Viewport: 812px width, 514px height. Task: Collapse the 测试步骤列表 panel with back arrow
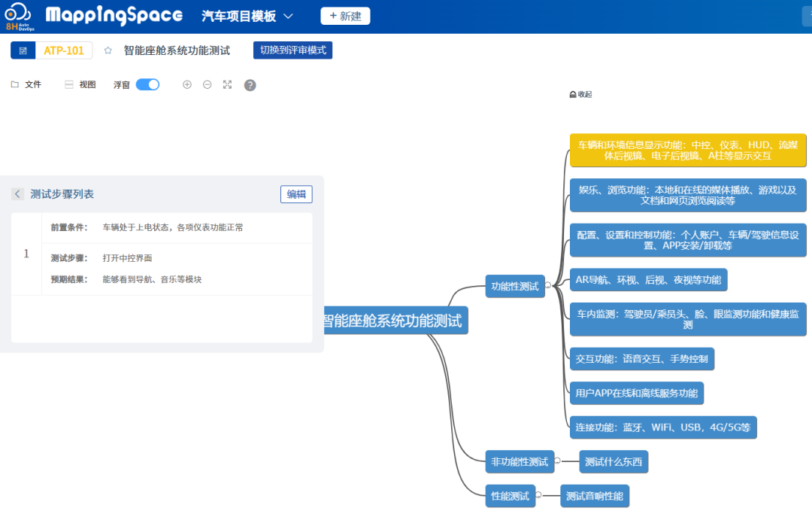click(18, 194)
